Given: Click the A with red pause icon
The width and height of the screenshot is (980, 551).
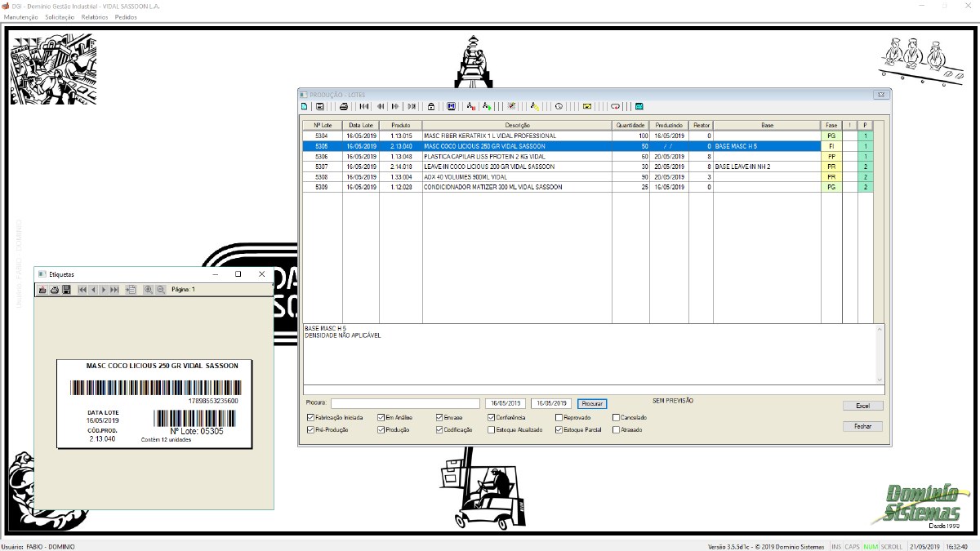Looking at the screenshot, I should [471, 106].
